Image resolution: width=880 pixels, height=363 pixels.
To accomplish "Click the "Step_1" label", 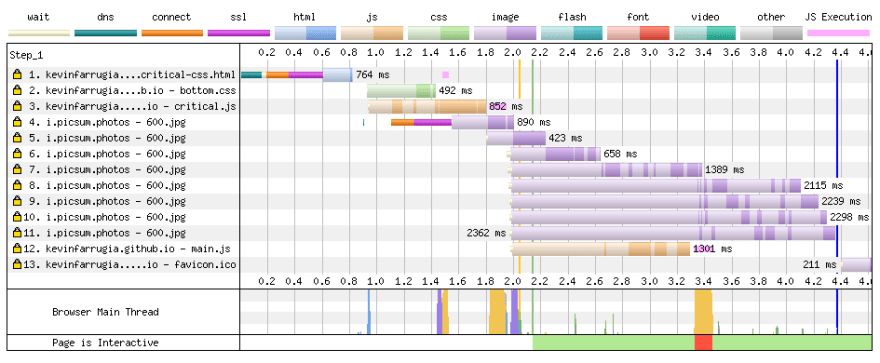I will (26, 56).
